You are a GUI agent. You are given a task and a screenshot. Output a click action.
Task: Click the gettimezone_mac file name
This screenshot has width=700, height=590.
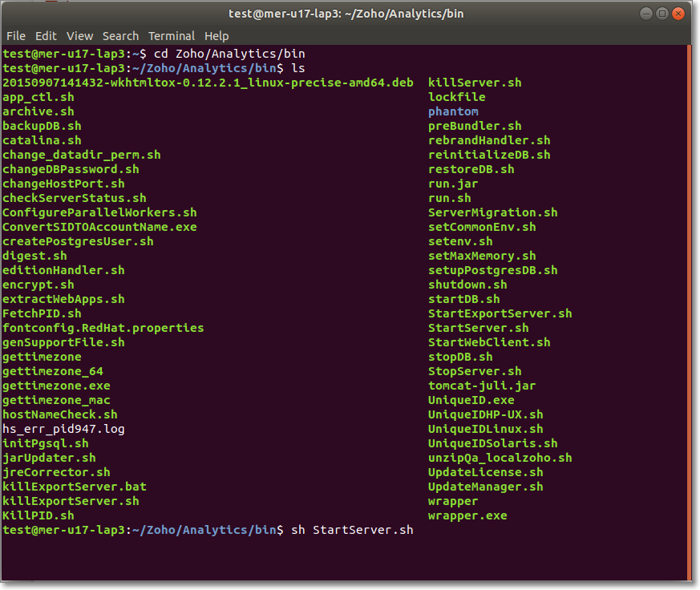tap(56, 400)
